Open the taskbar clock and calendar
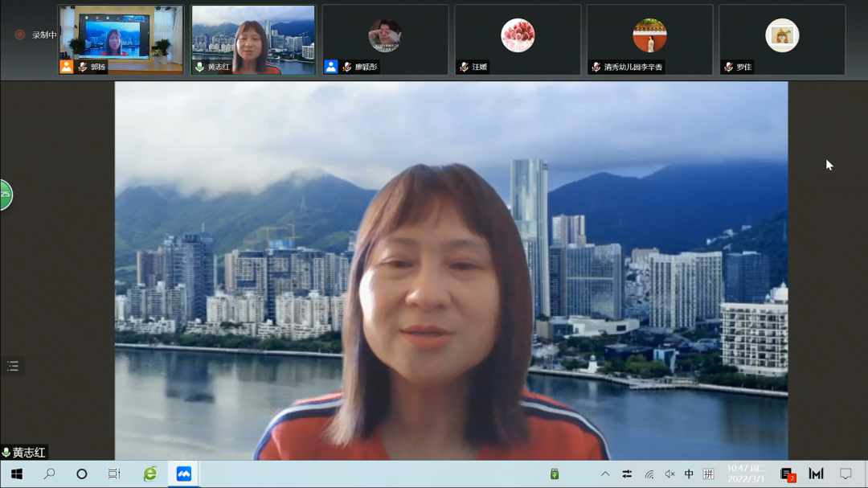Screen dimensions: 868x488 click(747, 474)
